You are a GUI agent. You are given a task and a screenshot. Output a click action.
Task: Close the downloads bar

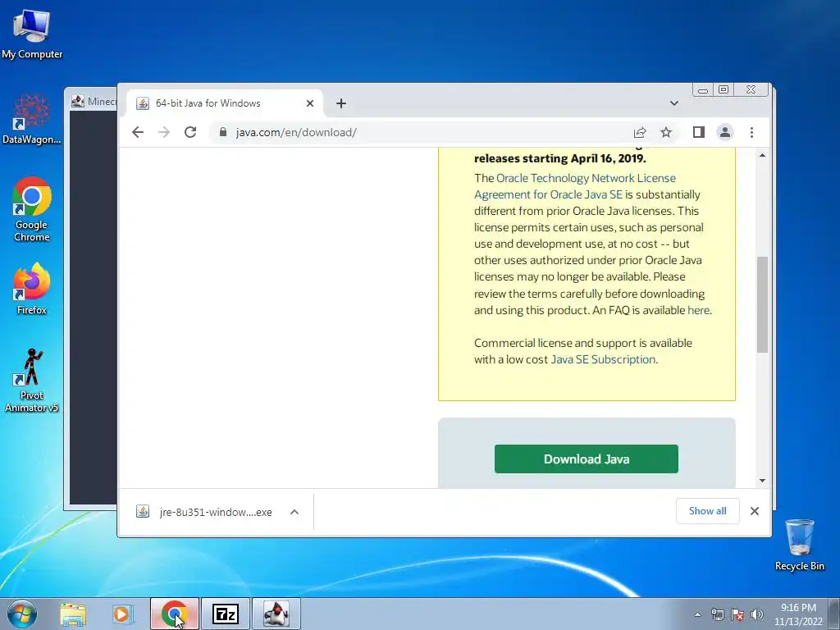click(x=755, y=511)
